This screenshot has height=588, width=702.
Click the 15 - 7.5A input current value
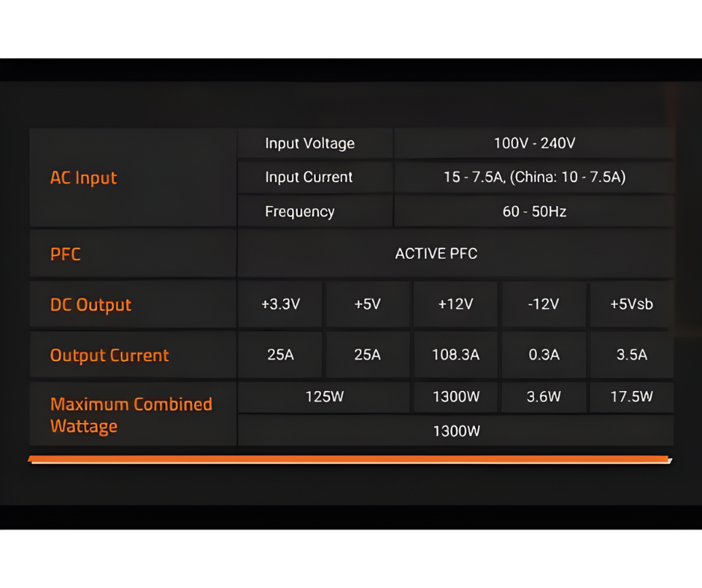coord(534,178)
